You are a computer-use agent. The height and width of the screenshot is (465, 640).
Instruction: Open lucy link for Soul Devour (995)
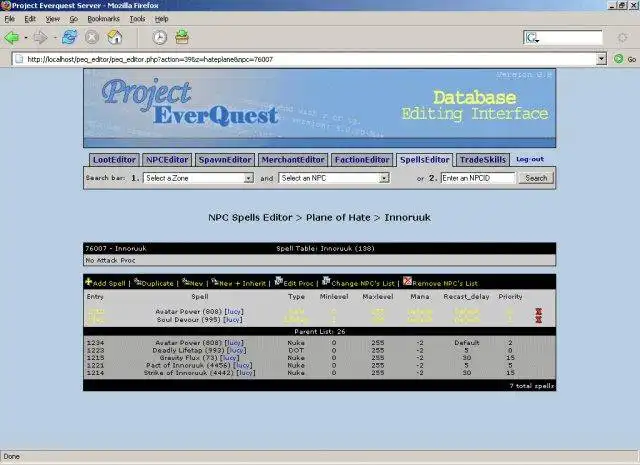click(x=232, y=320)
